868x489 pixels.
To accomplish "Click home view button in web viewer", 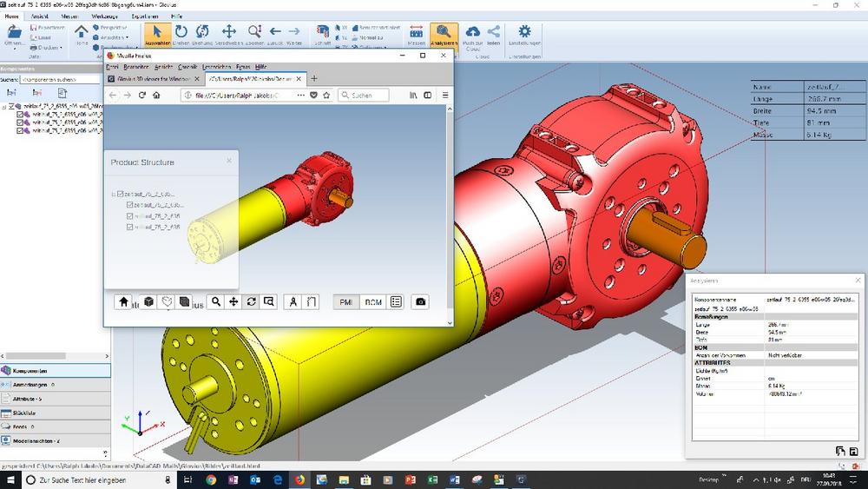I will click(x=124, y=301).
